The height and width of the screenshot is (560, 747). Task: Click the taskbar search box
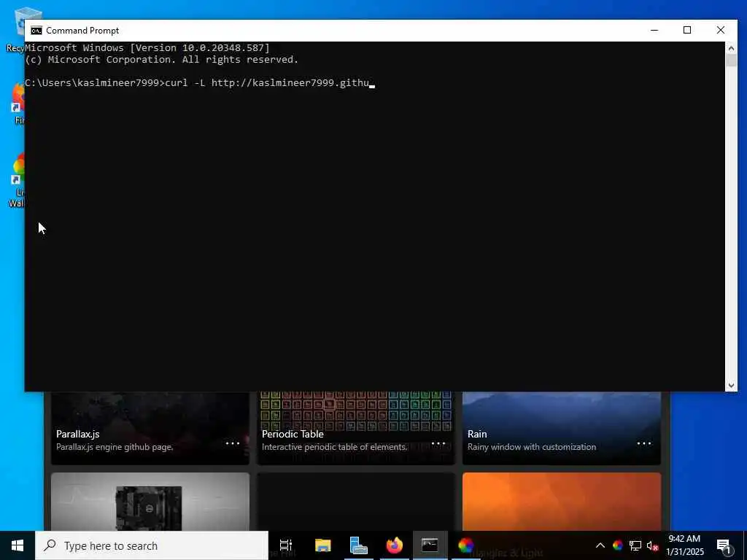click(152, 545)
